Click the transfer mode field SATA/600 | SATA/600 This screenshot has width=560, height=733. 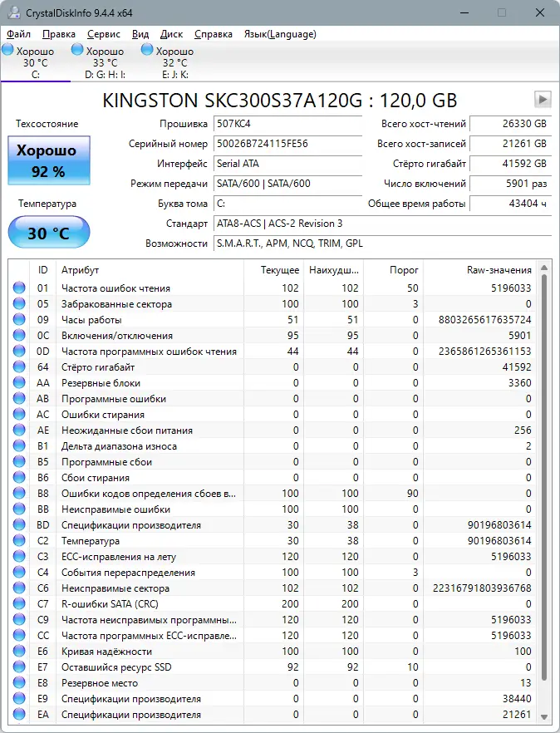click(x=288, y=184)
